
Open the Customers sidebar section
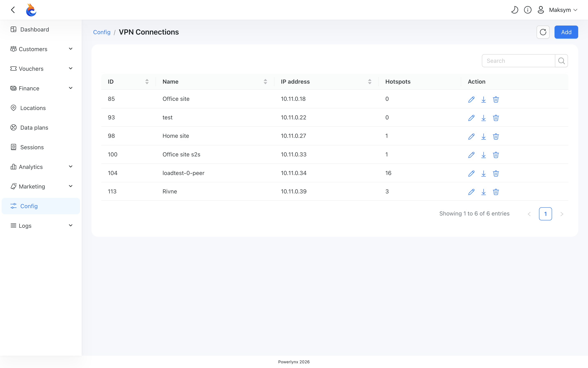pyautogui.click(x=41, y=49)
